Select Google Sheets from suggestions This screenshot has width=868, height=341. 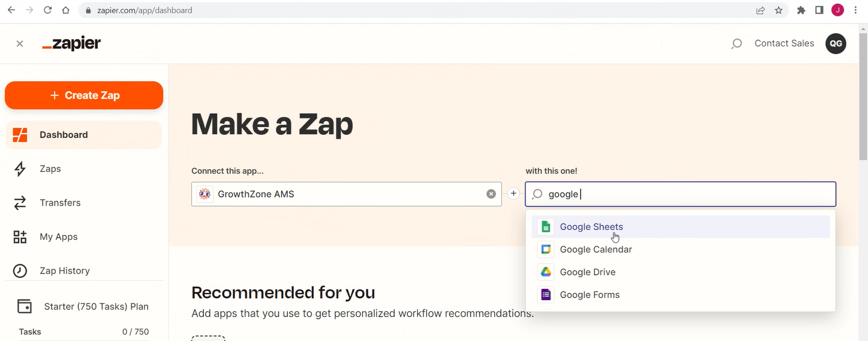[680, 227]
